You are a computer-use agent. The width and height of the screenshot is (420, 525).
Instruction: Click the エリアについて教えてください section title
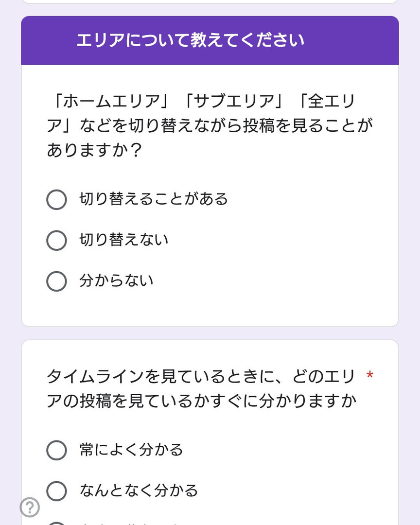(190, 40)
